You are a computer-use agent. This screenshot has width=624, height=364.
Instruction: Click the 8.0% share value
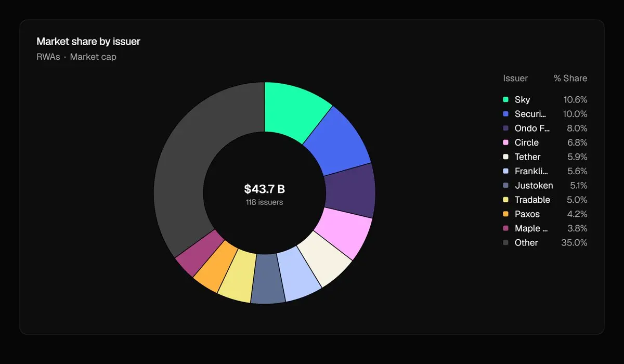(577, 128)
